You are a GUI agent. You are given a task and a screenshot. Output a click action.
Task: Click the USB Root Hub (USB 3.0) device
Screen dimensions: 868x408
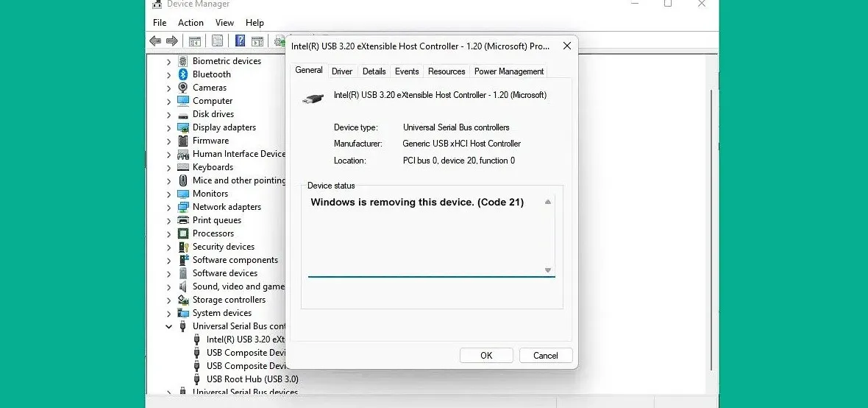coord(252,379)
